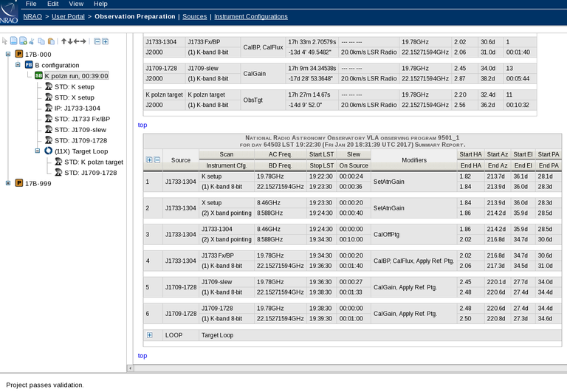Expand the 17B-999 project node
Image resolution: width=567 pixels, height=392 pixels.
(8, 183)
